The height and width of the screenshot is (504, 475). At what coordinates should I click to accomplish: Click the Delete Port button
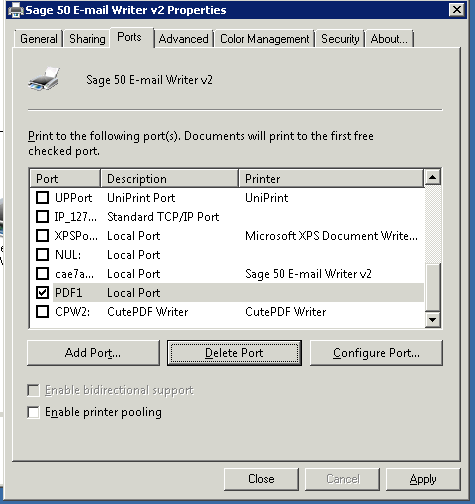coord(234,353)
